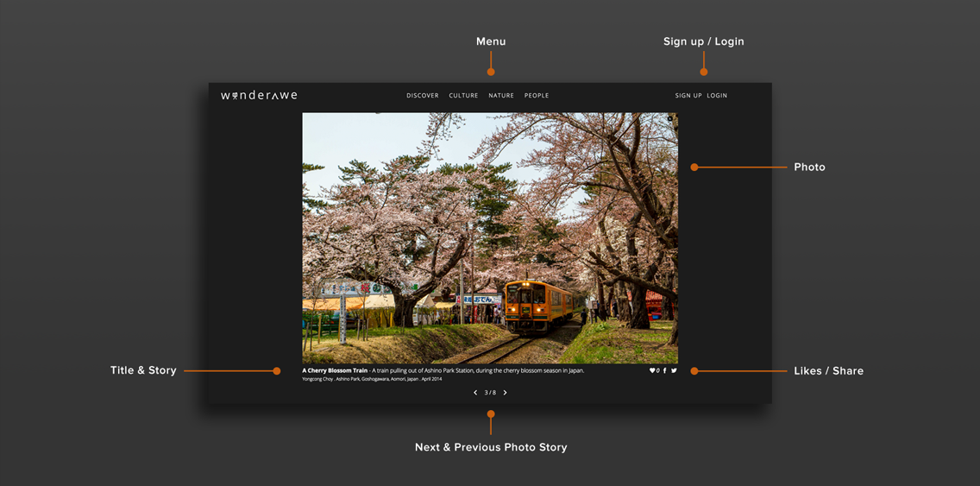This screenshot has height=486, width=980.
Task: Go to the previous photo story arrow
Action: (475, 393)
